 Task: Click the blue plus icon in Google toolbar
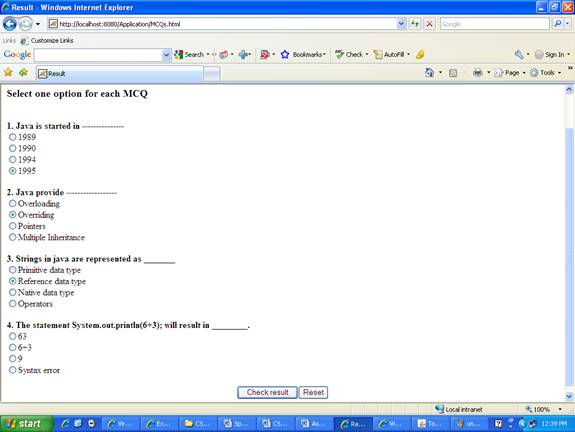[x=243, y=55]
